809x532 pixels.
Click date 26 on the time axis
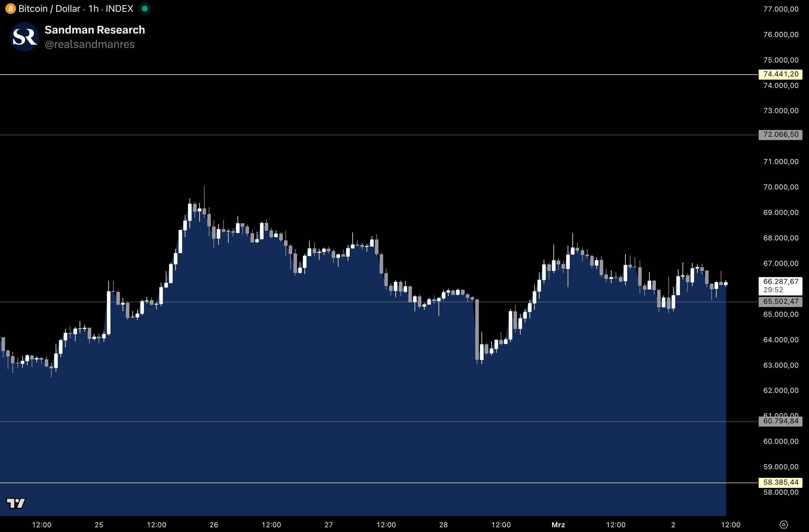[x=214, y=525]
